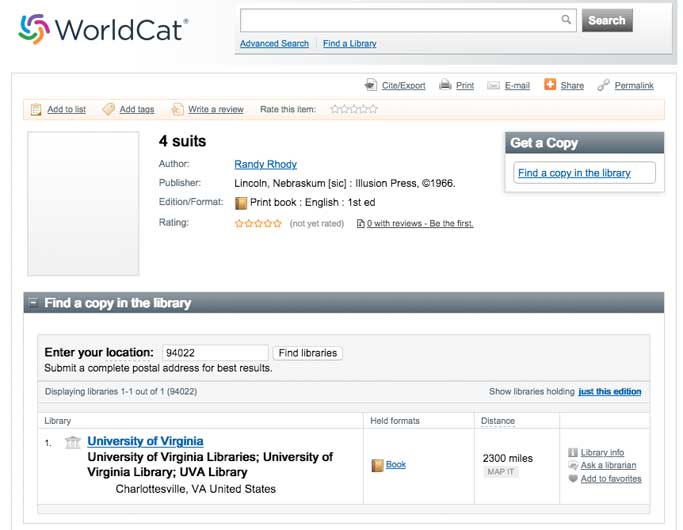Click '0 with reviews - Be the first' link
683x530 pixels.
click(x=420, y=223)
